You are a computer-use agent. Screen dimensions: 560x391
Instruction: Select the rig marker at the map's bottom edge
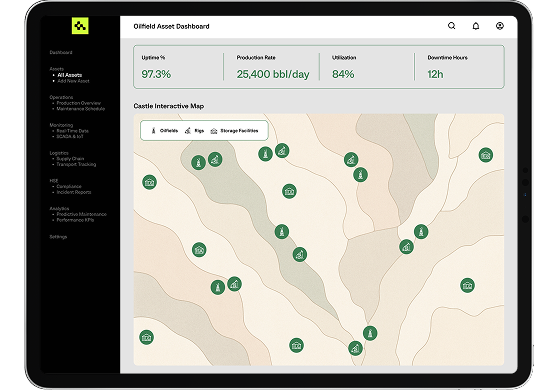click(x=355, y=348)
